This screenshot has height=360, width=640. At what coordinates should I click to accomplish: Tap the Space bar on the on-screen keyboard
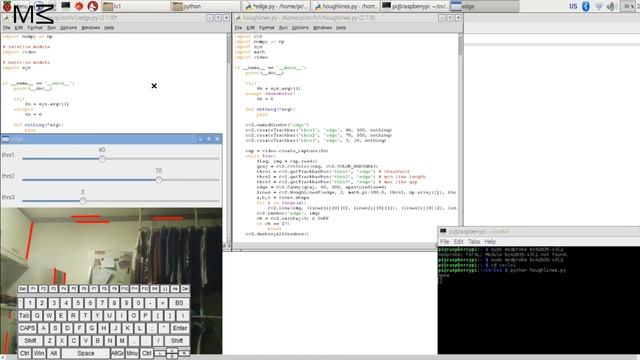[86, 353]
